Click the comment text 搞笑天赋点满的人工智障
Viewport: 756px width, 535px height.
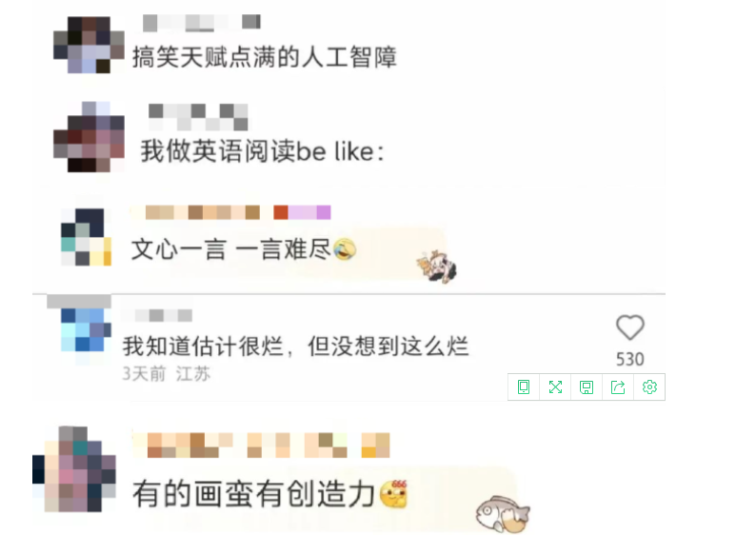coord(264,57)
